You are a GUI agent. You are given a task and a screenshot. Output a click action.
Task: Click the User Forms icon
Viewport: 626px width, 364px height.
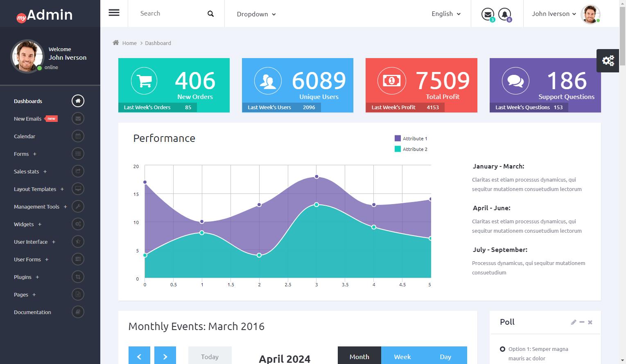coord(78,259)
